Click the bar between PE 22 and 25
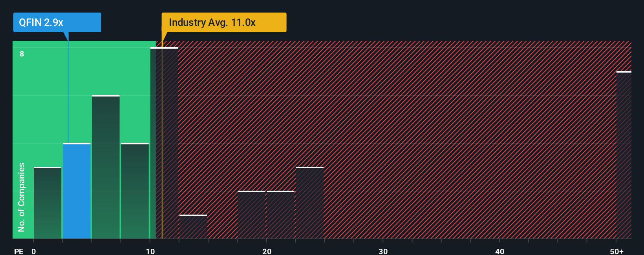 click(x=310, y=203)
